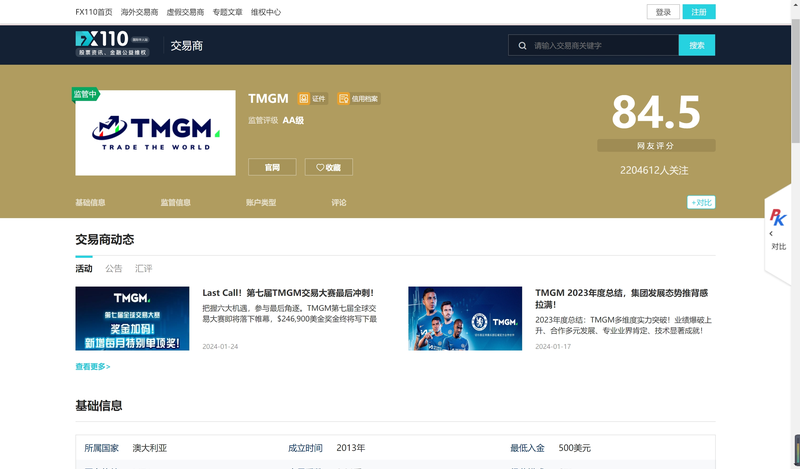This screenshot has width=800, height=469.
Task: Open the 信用档案 credit file badge
Action: [359, 98]
